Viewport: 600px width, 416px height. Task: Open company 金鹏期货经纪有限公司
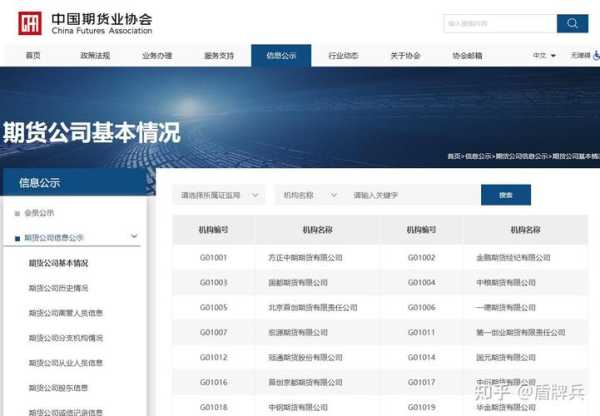click(x=513, y=258)
